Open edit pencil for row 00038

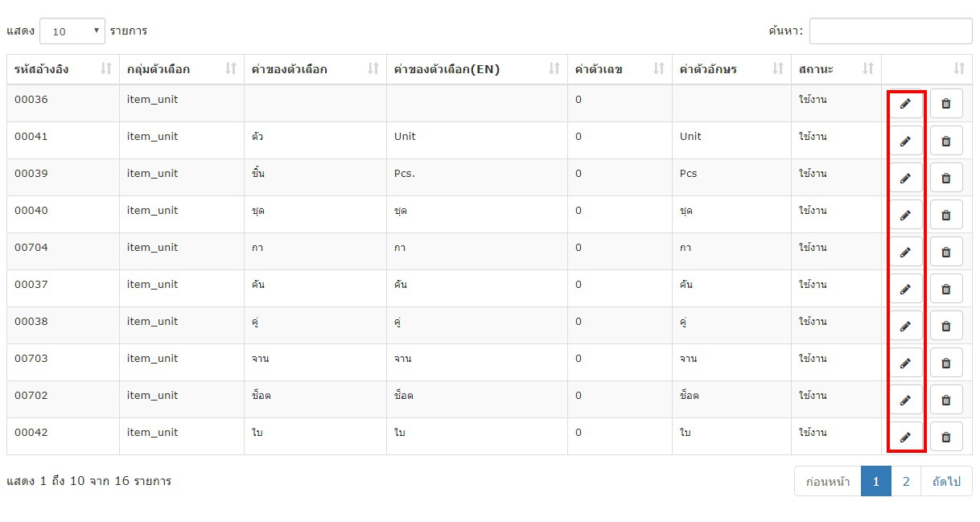coord(906,326)
